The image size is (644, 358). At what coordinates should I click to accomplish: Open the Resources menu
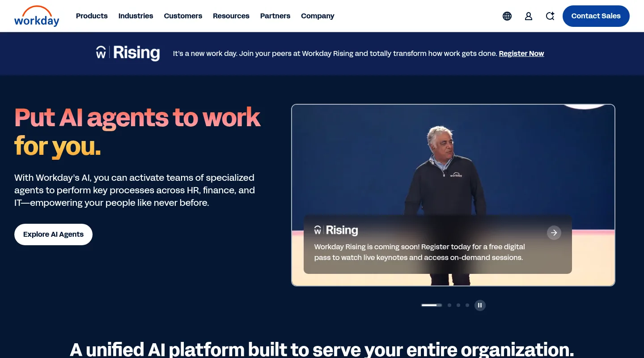(231, 16)
